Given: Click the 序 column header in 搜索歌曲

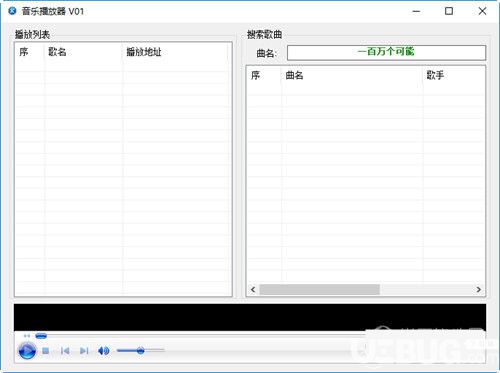Looking at the screenshot, I should [x=264, y=75].
